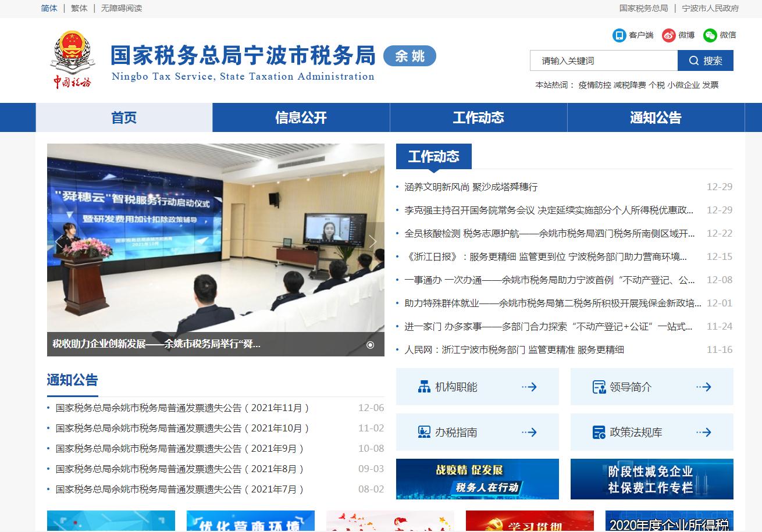
Task: Click the 办税指南 tax guide icon
Action: coord(424,432)
